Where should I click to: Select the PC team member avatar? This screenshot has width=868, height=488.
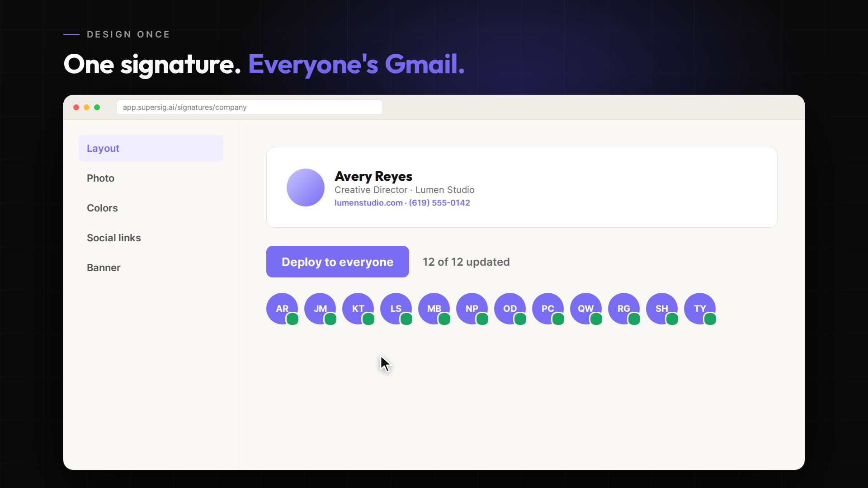[x=548, y=309]
